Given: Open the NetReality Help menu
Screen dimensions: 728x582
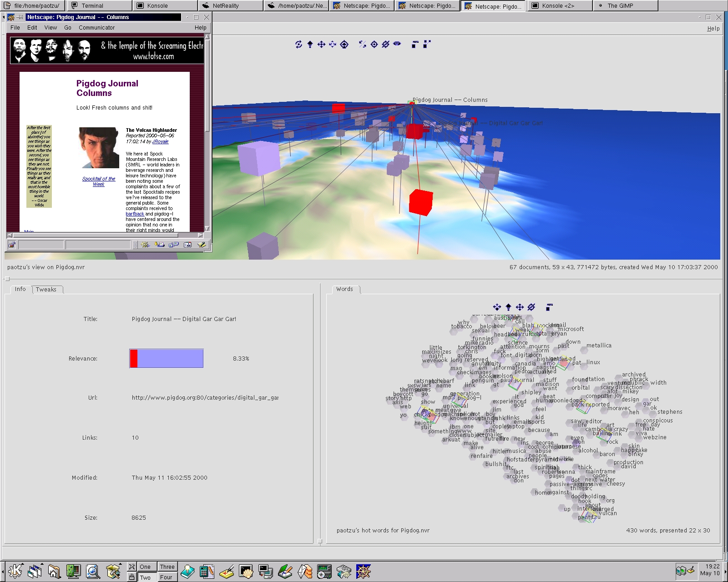Looking at the screenshot, I should coord(713,28).
